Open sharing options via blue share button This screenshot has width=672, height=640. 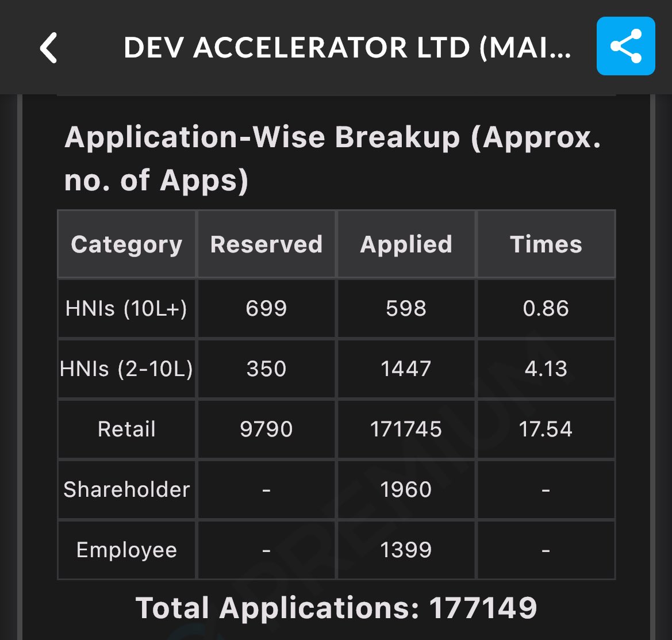click(x=625, y=47)
